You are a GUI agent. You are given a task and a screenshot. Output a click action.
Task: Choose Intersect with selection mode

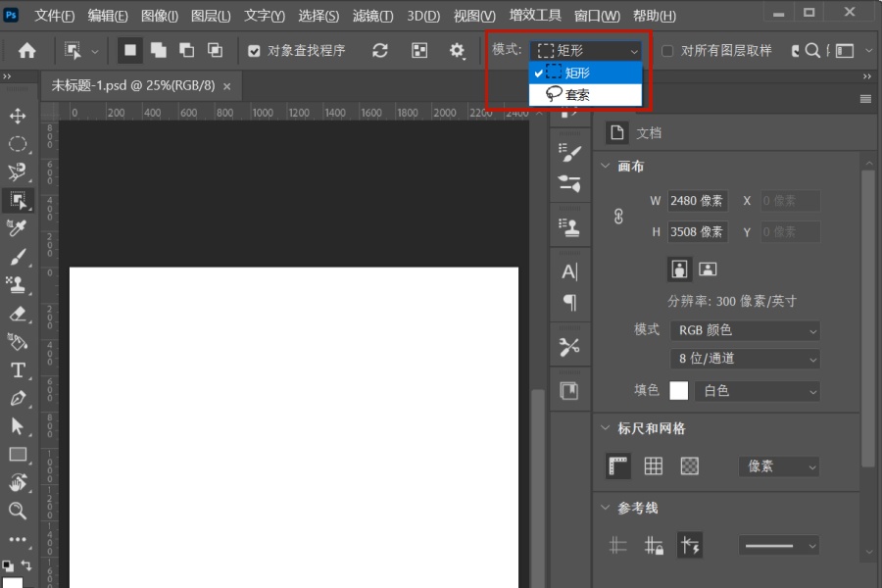pos(215,50)
